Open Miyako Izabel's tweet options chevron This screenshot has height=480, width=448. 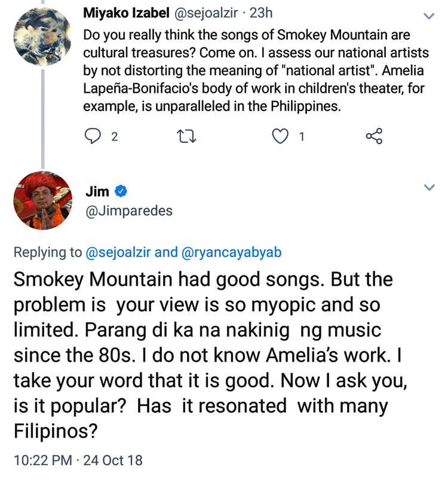click(x=429, y=15)
